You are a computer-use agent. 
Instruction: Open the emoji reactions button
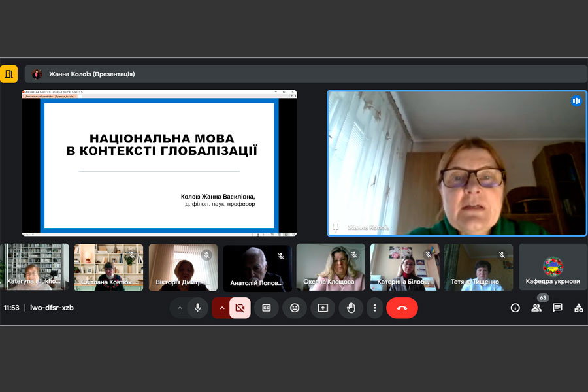click(295, 308)
